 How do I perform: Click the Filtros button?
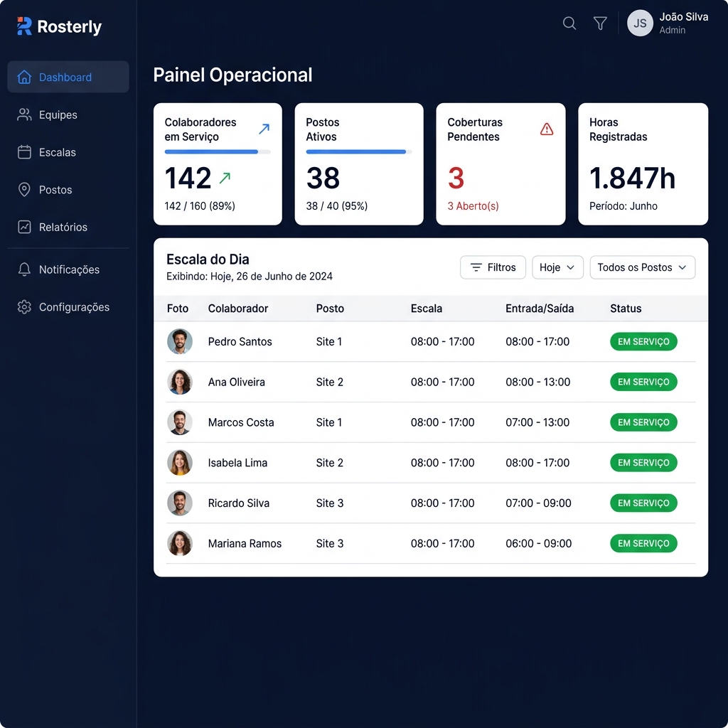coord(493,267)
